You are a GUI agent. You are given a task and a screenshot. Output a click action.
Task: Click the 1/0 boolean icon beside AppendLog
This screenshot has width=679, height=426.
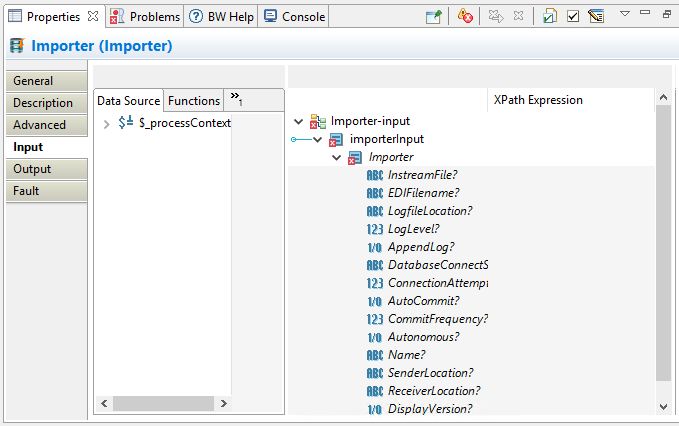[x=375, y=248]
